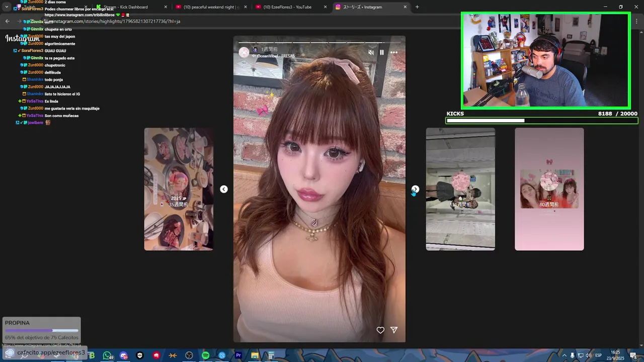The width and height of the screenshot is (644, 362).
Task: Click the PROPINA Cafecitos progress bar
Action: [41, 331]
